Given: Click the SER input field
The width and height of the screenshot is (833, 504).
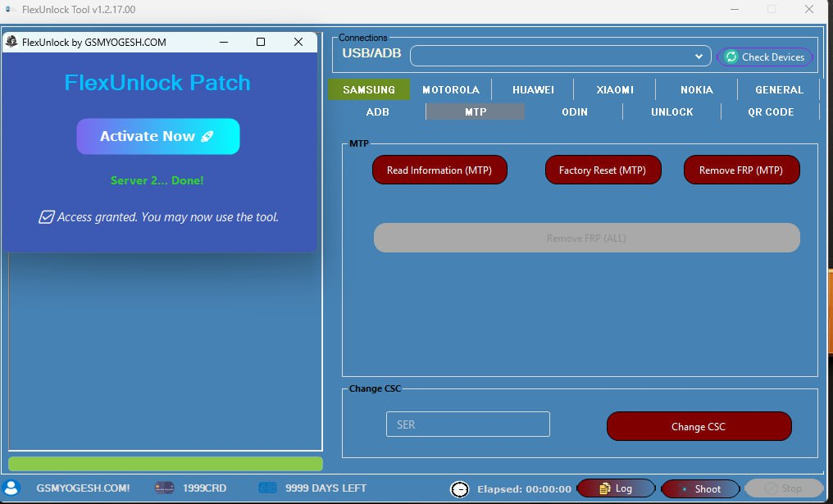Looking at the screenshot, I should pyautogui.click(x=467, y=424).
